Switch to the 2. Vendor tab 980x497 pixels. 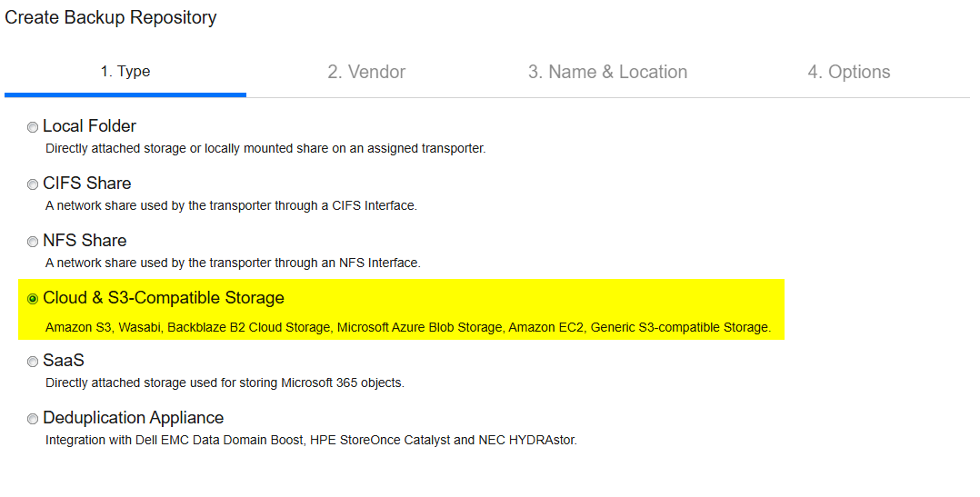coord(366,72)
